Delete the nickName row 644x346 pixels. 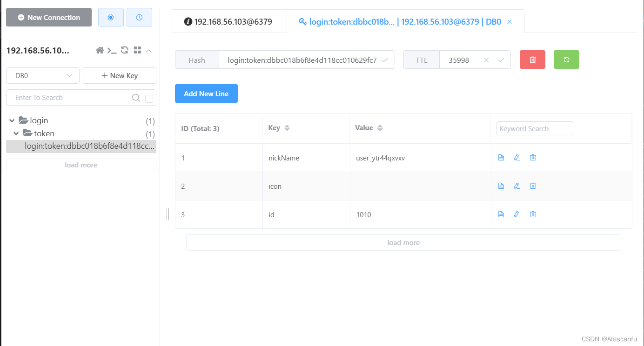533,158
